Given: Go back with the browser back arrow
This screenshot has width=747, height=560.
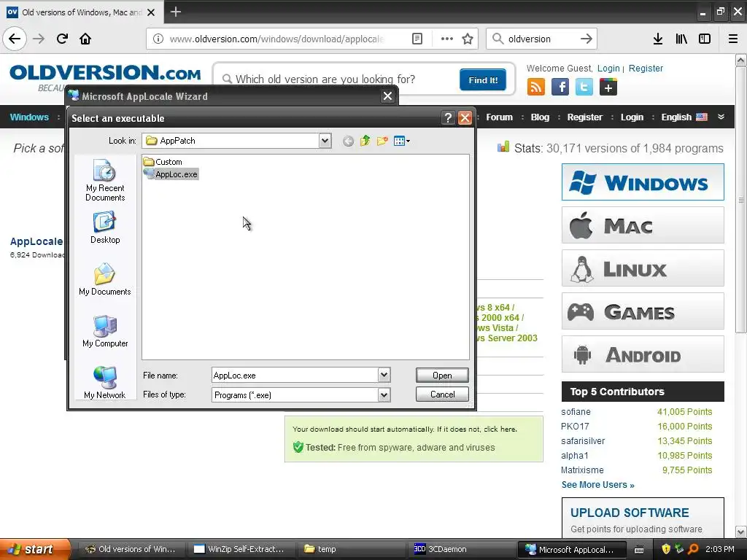Looking at the screenshot, I should [15, 39].
